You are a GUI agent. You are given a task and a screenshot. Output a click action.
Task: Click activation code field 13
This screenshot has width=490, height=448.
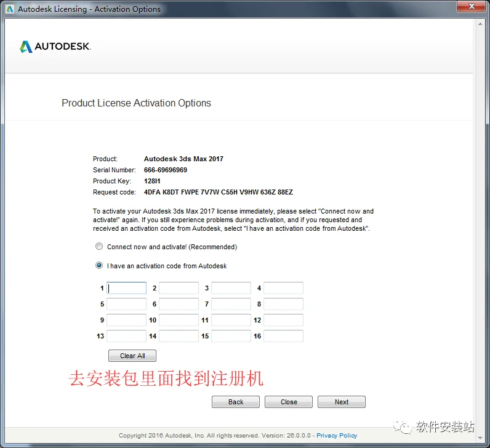tap(127, 336)
